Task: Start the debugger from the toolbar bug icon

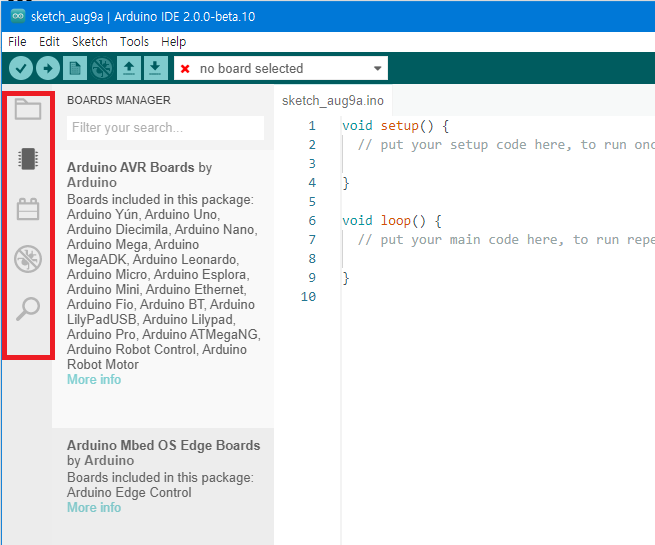Action: point(102,68)
